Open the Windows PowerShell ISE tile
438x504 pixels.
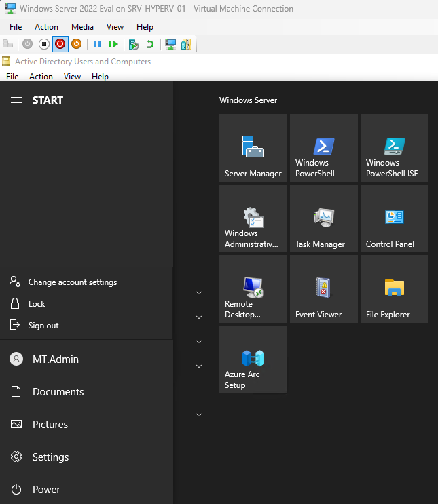coord(395,148)
